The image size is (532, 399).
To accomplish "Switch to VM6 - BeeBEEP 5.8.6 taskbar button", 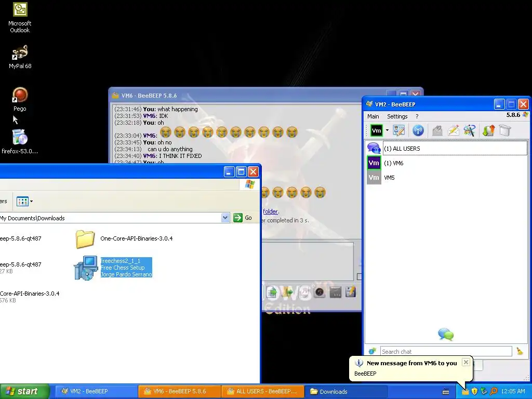I will pyautogui.click(x=179, y=391).
